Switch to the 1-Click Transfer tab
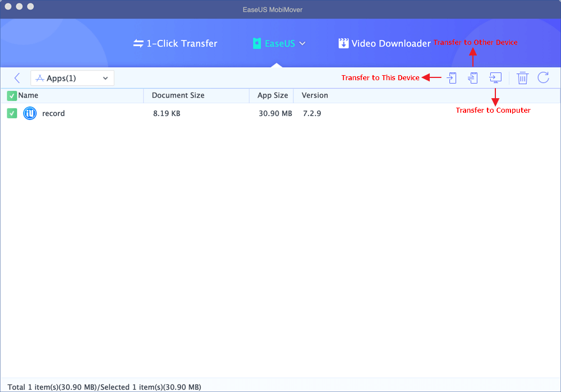This screenshot has width=561, height=392. 175,44
